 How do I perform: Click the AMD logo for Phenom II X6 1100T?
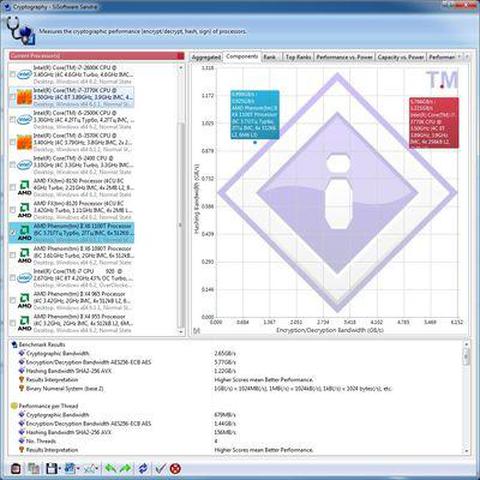24,233
